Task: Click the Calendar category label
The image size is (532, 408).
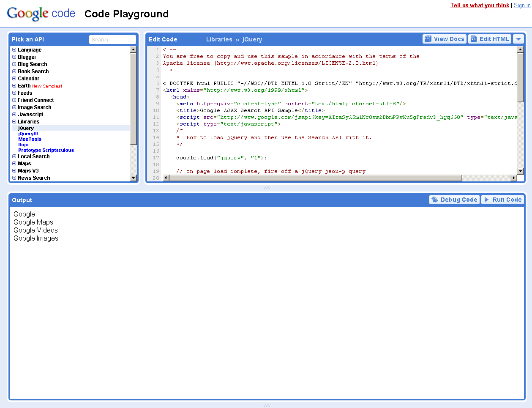Action: pos(28,79)
